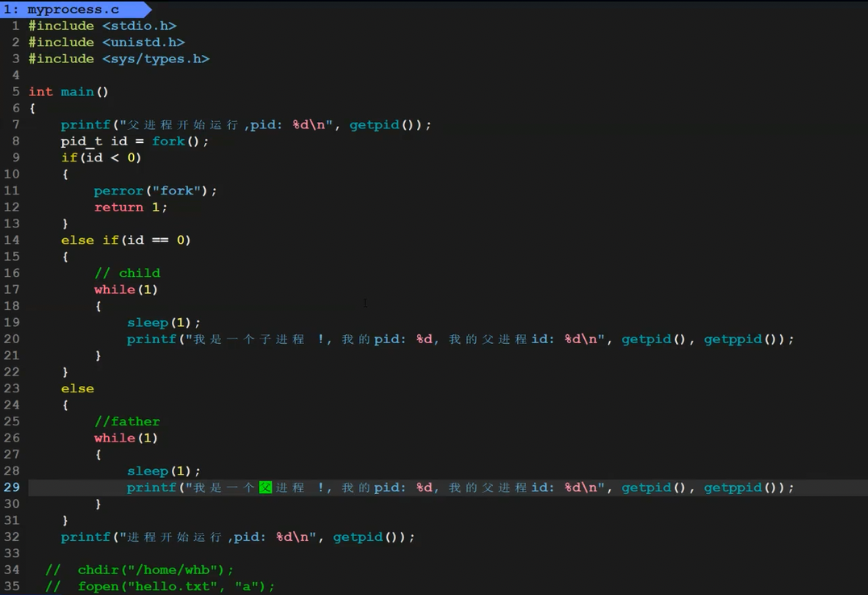Click the opening brace on line 6
Viewport: 868px width, 595px height.
coord(32,108)
